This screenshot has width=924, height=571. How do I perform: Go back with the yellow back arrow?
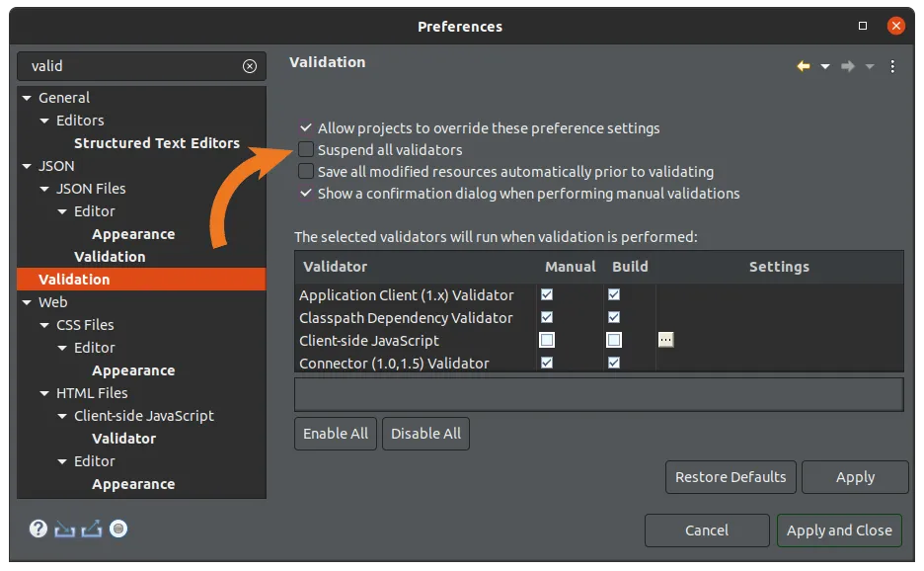click(804, 66)
